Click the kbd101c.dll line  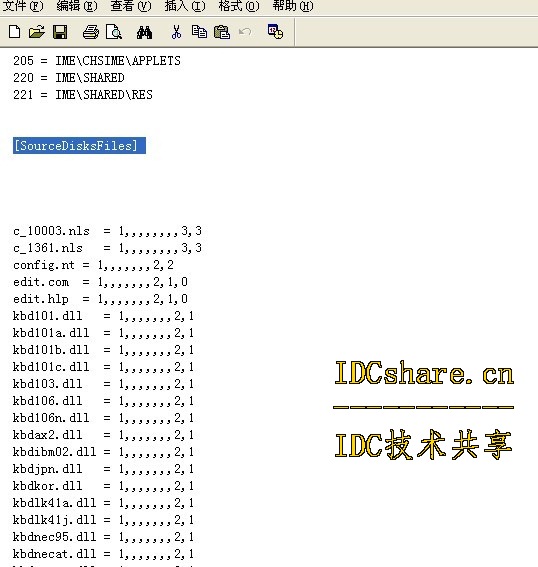(x=103, y=367)
